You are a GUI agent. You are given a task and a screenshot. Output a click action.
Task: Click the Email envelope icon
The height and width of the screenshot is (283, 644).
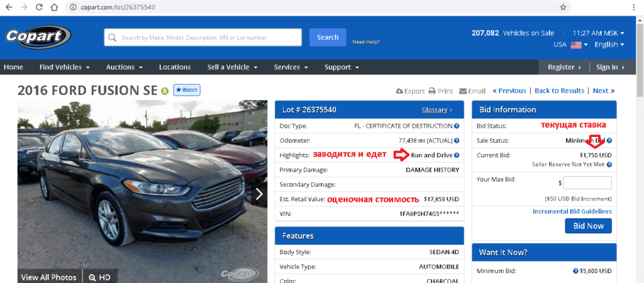point(464,91)
